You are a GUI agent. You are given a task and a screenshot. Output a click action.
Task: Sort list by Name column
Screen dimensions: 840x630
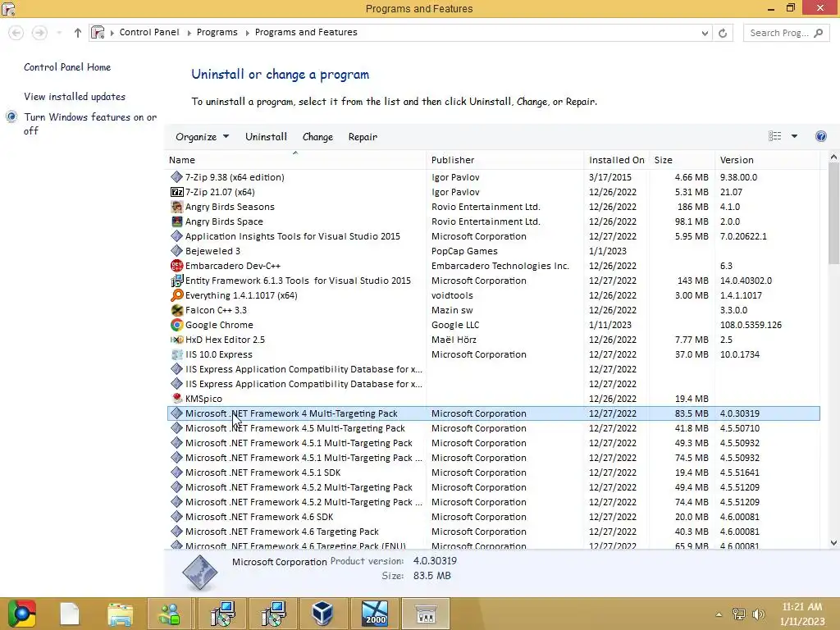click(x=295, y=160)
